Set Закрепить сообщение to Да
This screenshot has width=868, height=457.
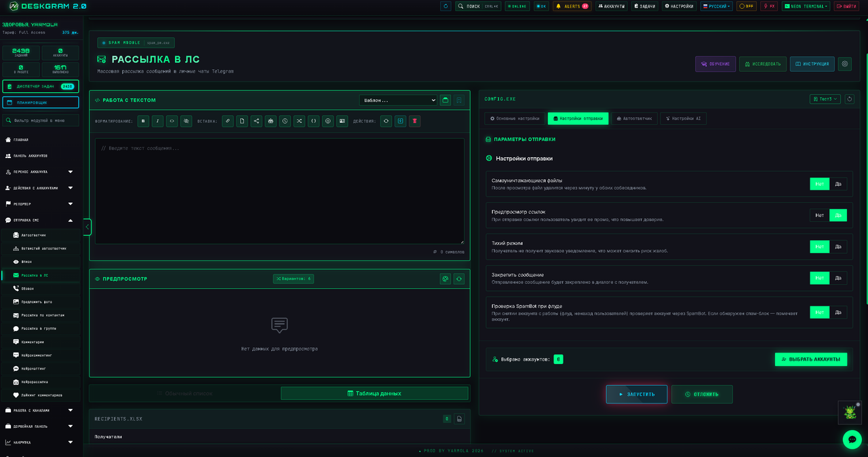[838, 278]
